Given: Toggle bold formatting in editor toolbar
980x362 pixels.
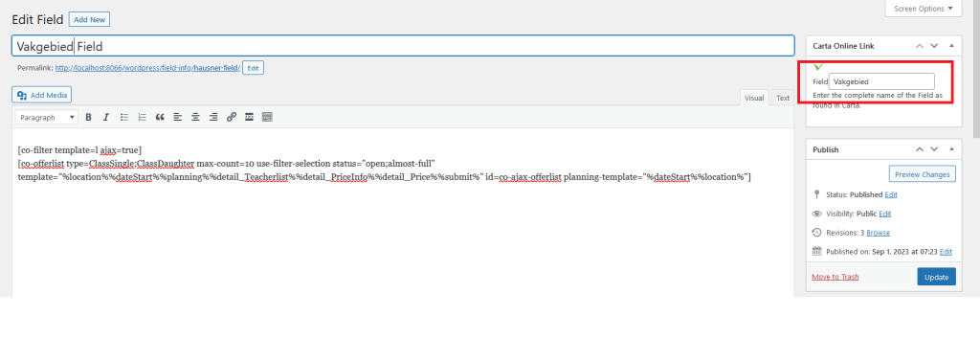Looking at the screenshot, I should (x=89, y=117).
